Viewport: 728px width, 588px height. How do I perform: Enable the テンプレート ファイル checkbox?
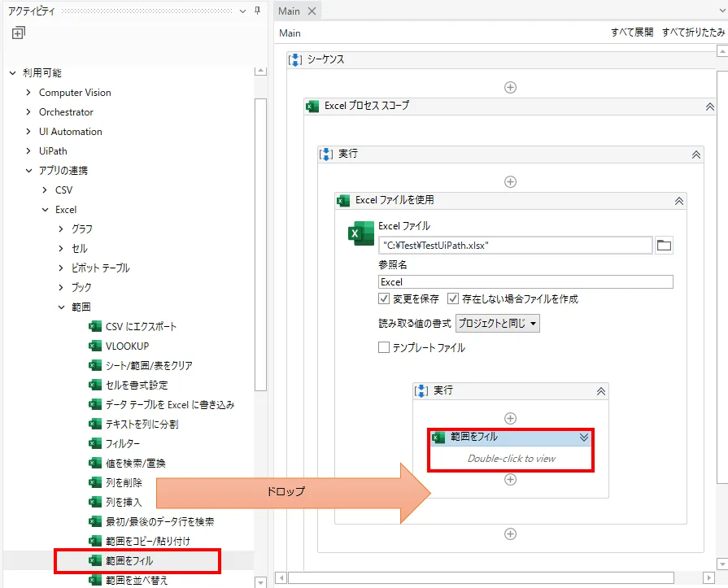pos(385,347)
